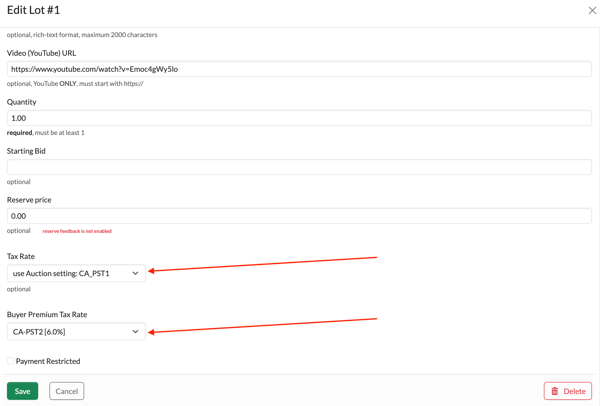Click the 'reserve feedback is not enabled' notice

tap(77, 231)
